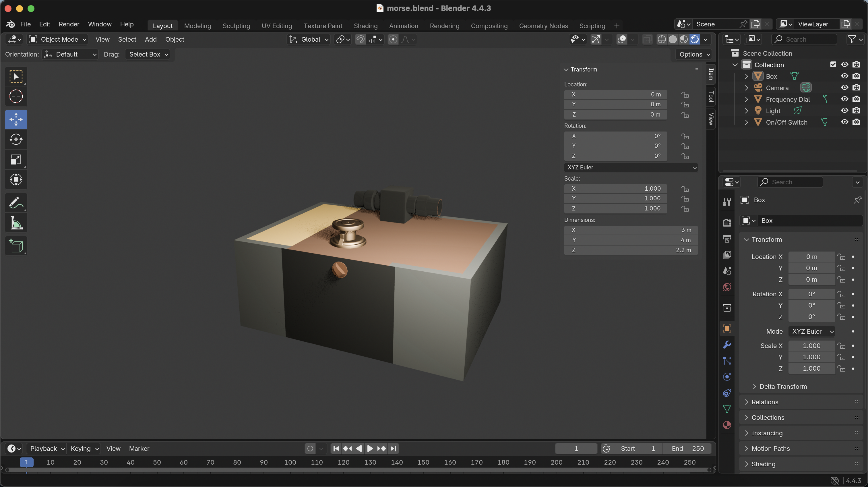Open the transform orientation Global dropdown
Viewport: 868px width, 487px height.
coord(308,39)
